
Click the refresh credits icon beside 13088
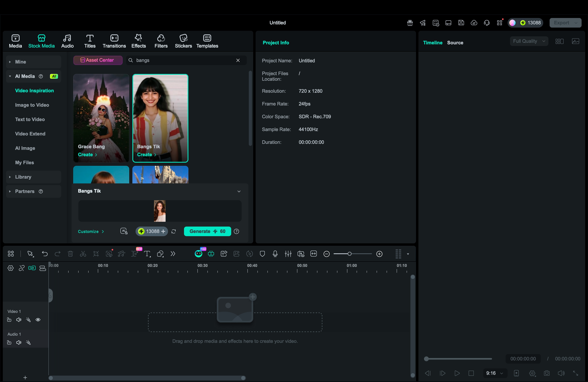(174, 231)
